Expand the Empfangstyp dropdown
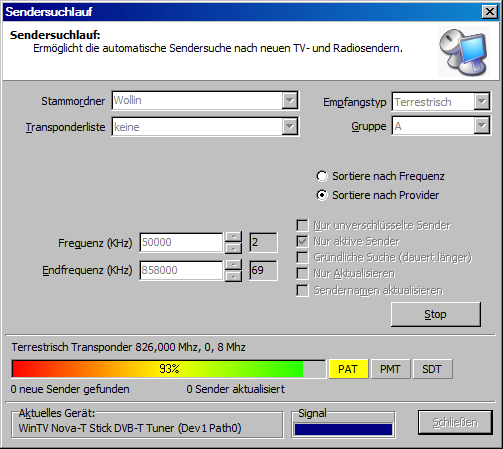 tap(482, 101)
